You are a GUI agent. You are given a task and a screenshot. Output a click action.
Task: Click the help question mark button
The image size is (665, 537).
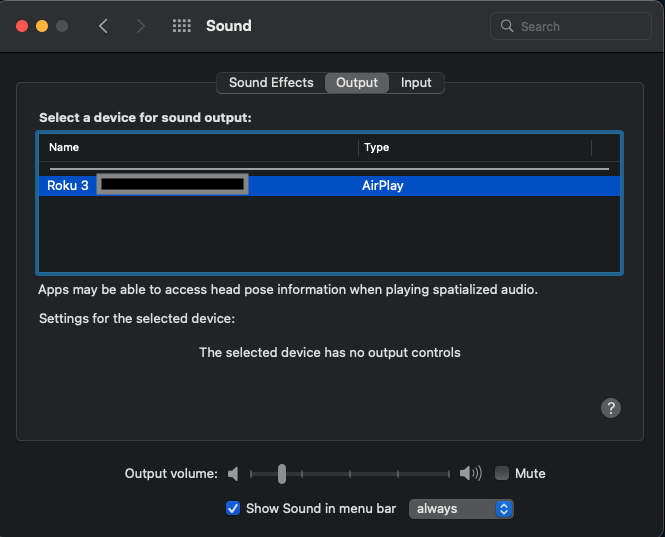(611, 408)
